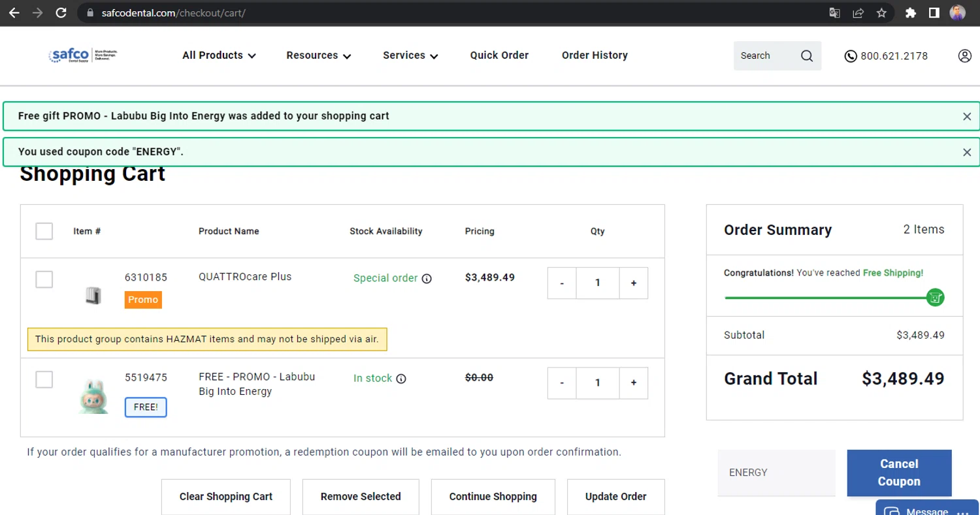The image size is (980, 515).
Task: Click Update Order button
Action: pyautogui.click(x=616, y=497)
